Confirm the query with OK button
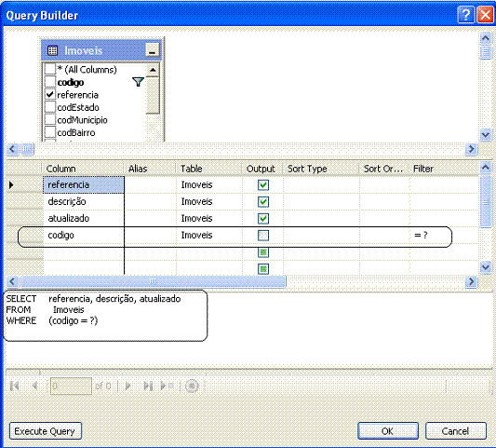 point(388,431)
